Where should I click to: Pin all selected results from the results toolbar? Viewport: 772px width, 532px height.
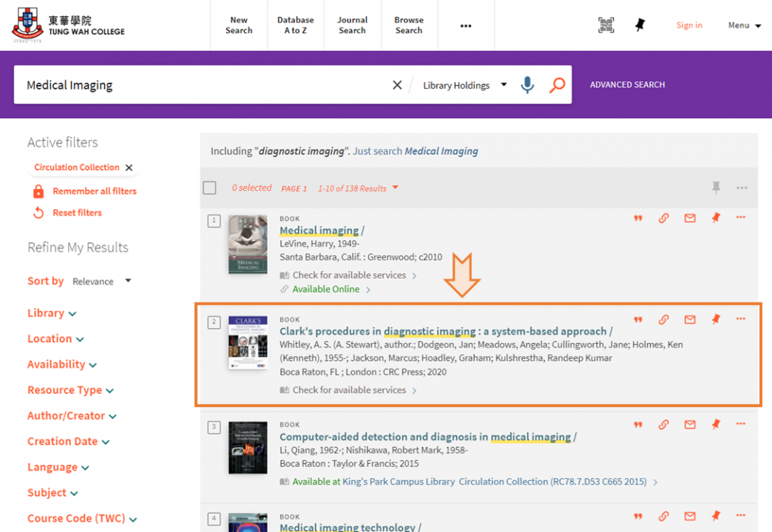pyautogui.click(x=716, y=188)
